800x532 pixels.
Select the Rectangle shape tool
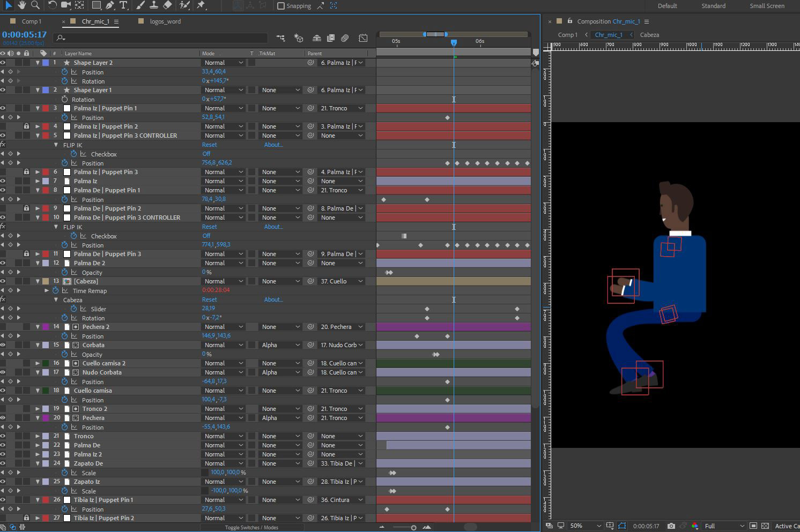click(x=97, y=5)
